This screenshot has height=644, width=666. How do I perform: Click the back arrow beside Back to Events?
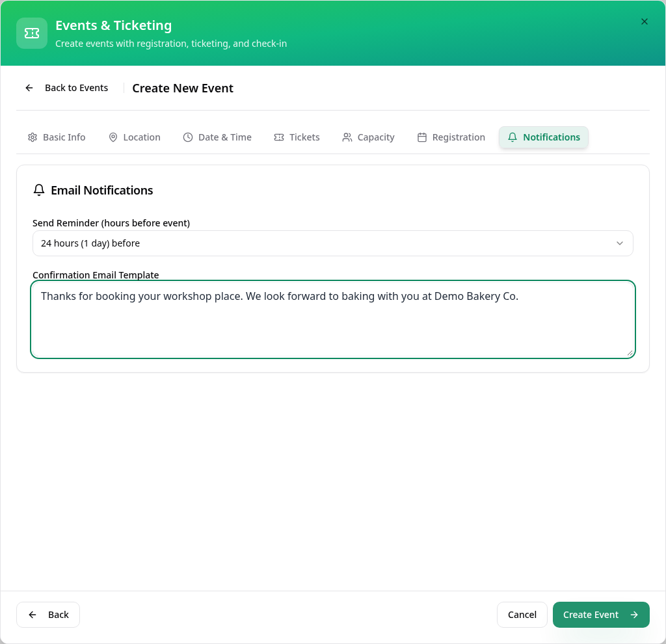29,88
